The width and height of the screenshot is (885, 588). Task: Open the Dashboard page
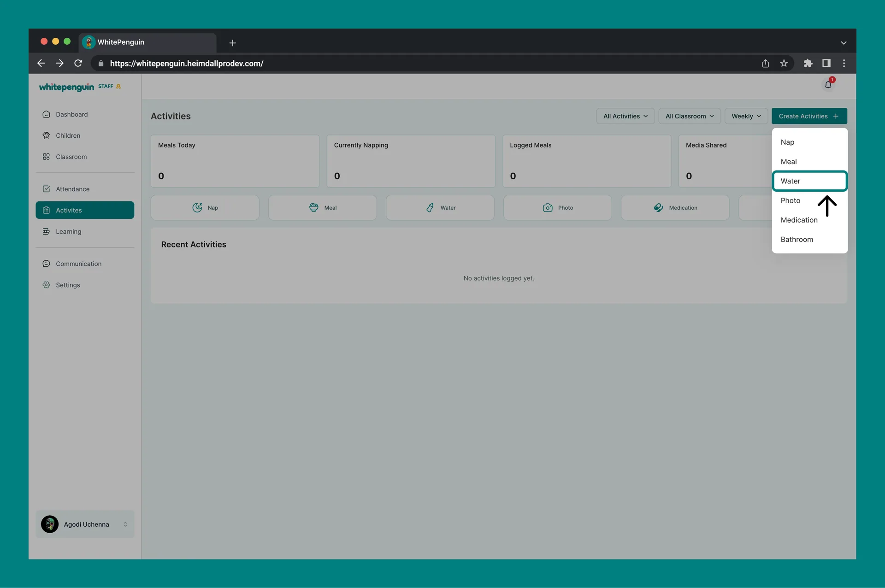(x=85, y=114)
